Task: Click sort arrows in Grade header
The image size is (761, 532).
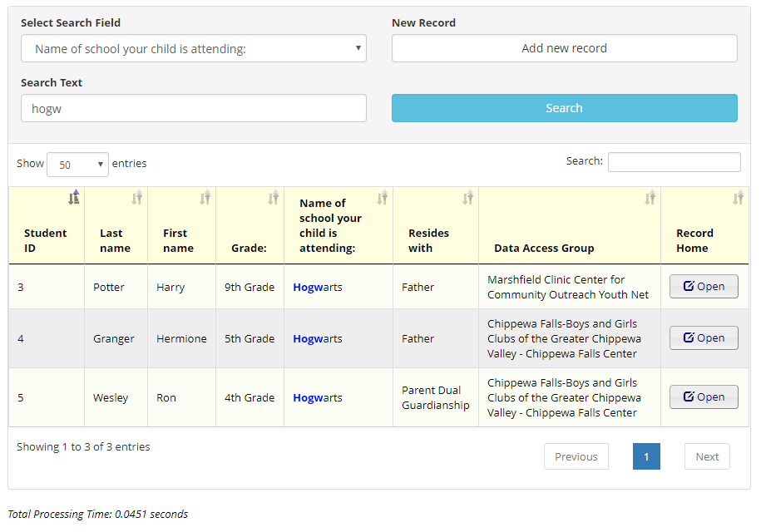Action: tap(274, 197)
